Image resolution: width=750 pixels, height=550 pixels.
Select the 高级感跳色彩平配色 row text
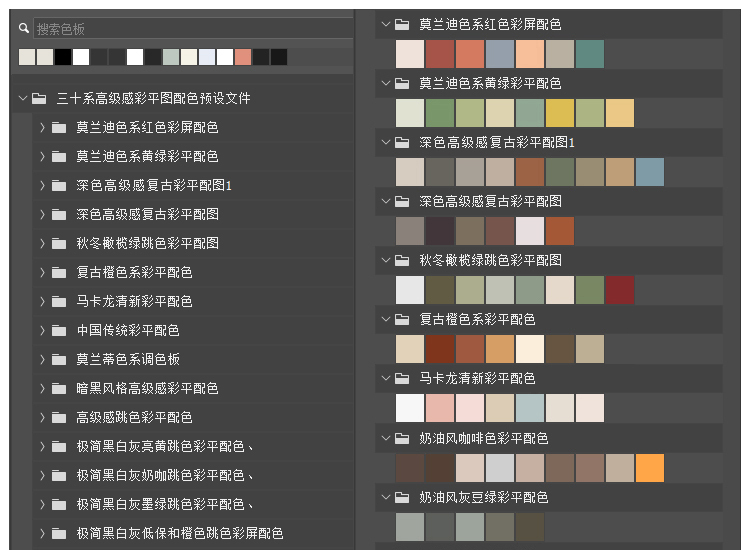tap(134, 418)
